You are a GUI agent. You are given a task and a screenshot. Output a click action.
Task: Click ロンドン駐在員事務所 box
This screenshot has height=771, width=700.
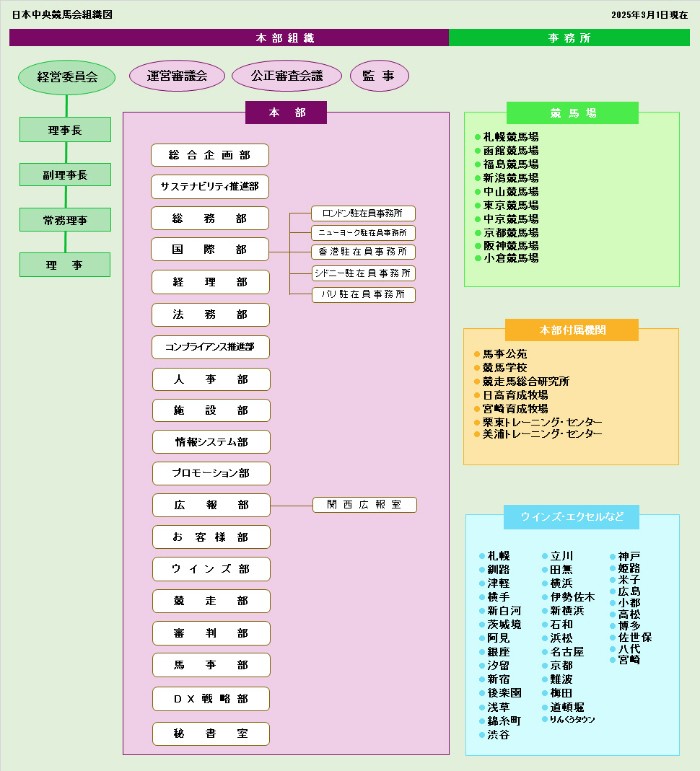coord(363,213)
